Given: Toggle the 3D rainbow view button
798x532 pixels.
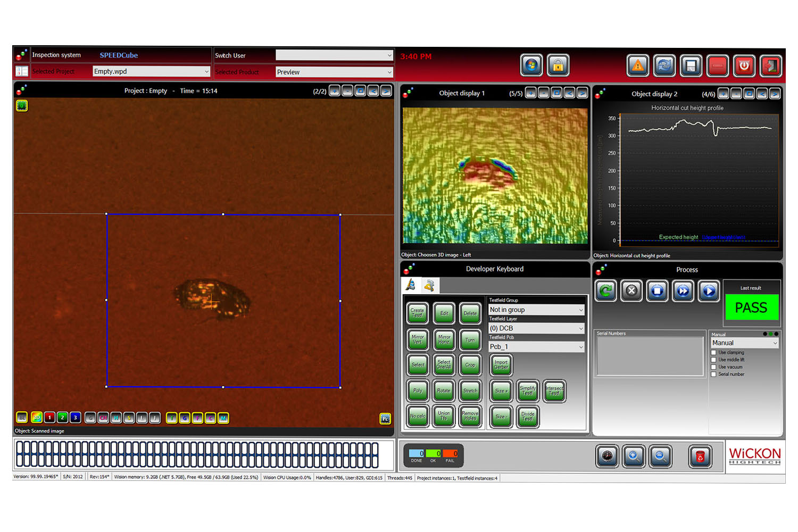Looking at the screenshot, I should [37, 418].
